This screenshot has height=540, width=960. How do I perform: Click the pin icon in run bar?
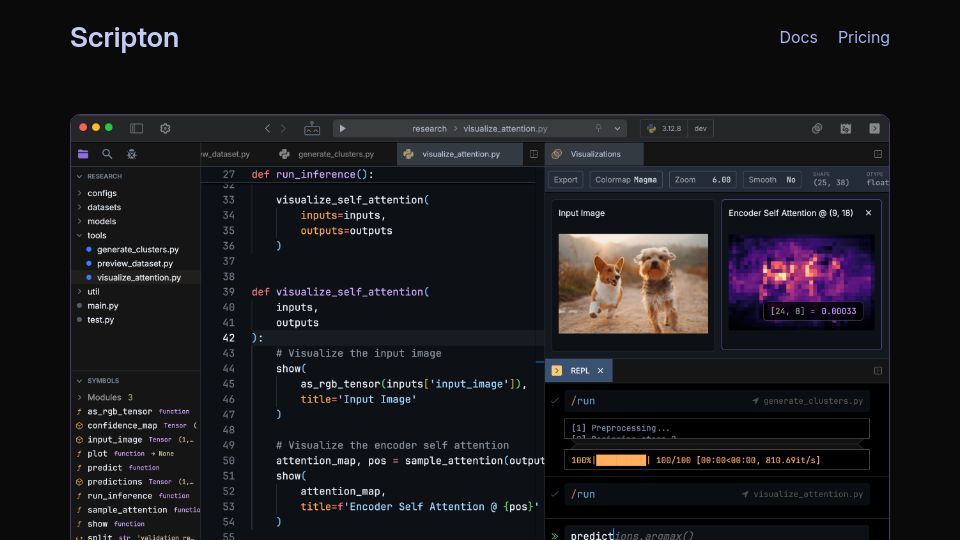click(598, 128)
